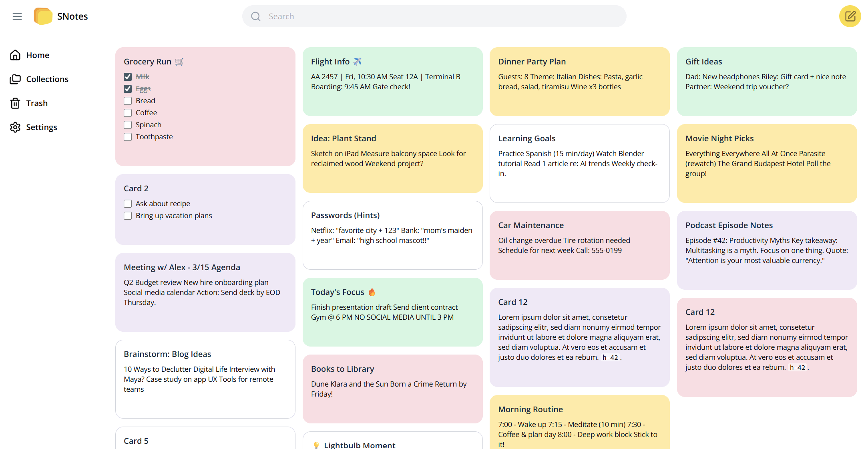Open the Car Maintenance note
The height and width of the screenshot is (449, 868).
579,245
